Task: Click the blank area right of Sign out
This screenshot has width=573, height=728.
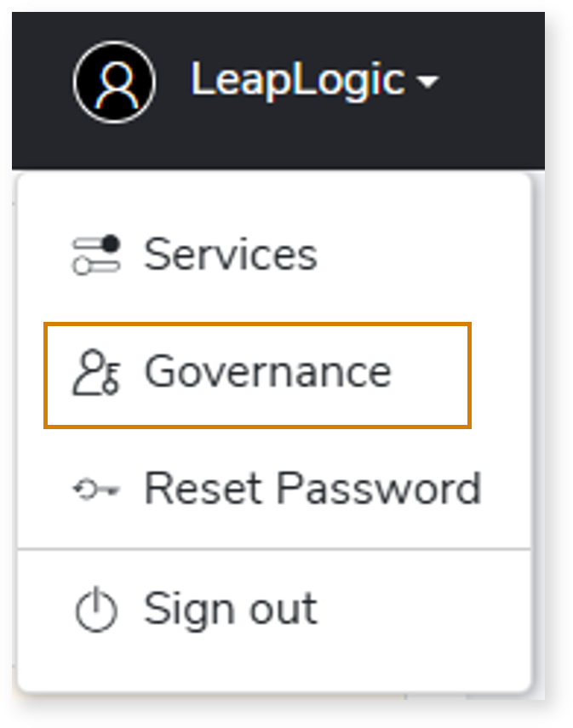Action: 426,611
